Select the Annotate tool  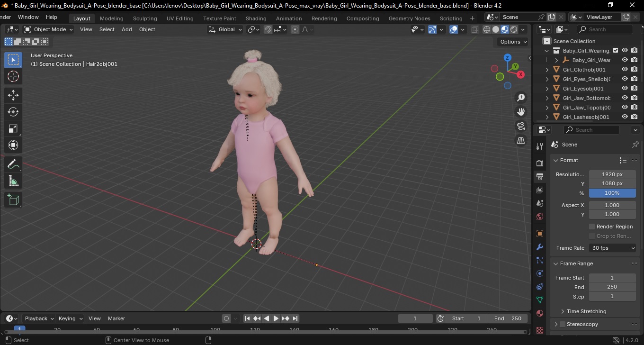pyautogui.click(x=13, y=164)
